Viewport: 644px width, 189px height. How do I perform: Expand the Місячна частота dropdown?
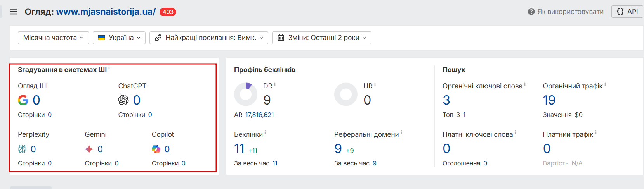[53, 38]
